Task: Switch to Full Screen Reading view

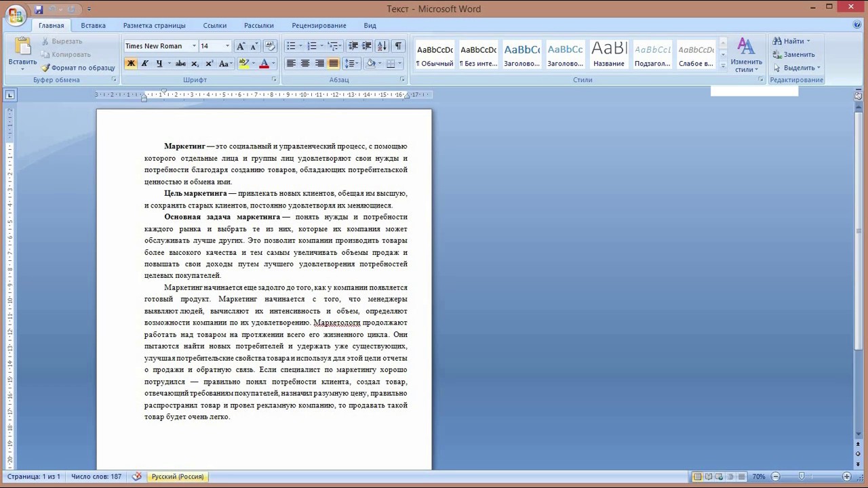Action: click(709, 476)
